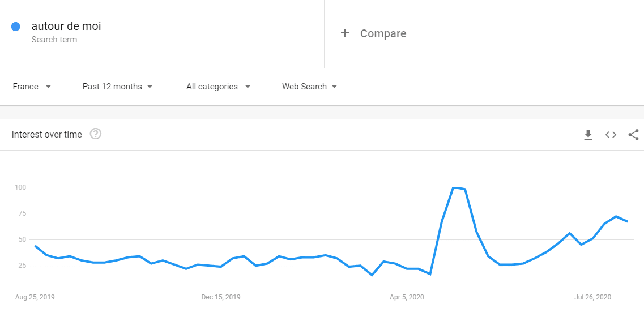Screen dimensions: 644x334
Task: Share the interest over time chart
Action: click(633, 135)
